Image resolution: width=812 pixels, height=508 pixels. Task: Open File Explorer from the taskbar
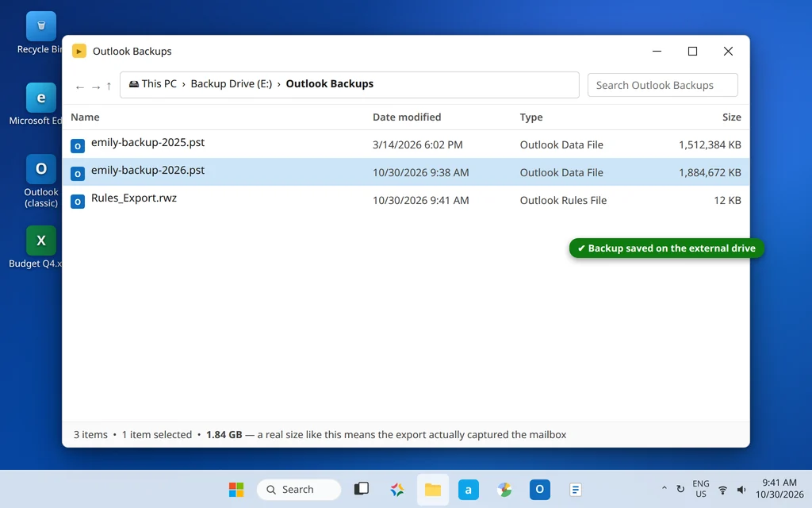tap(433, 489)
